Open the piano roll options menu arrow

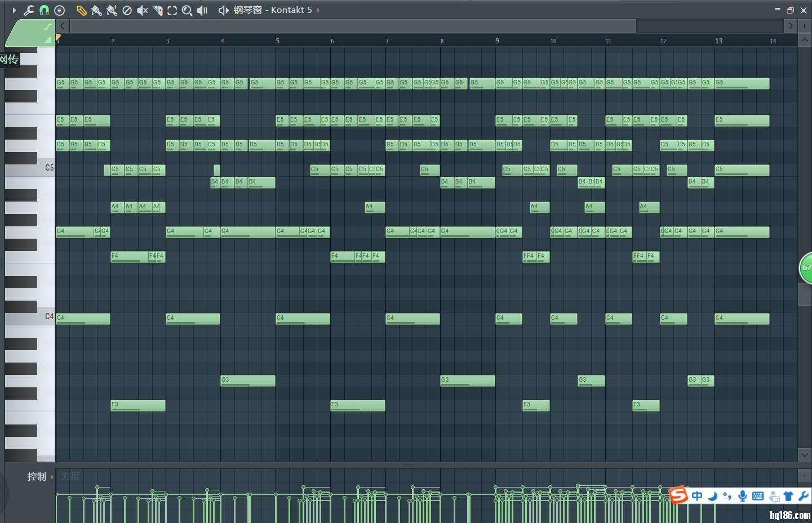[14, 10]
